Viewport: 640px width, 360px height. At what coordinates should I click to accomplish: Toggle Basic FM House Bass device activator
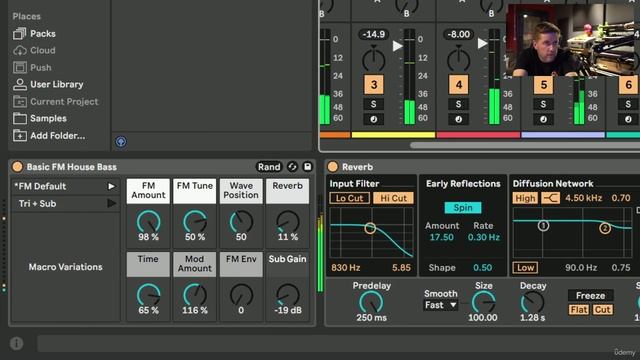pos(17,167)
